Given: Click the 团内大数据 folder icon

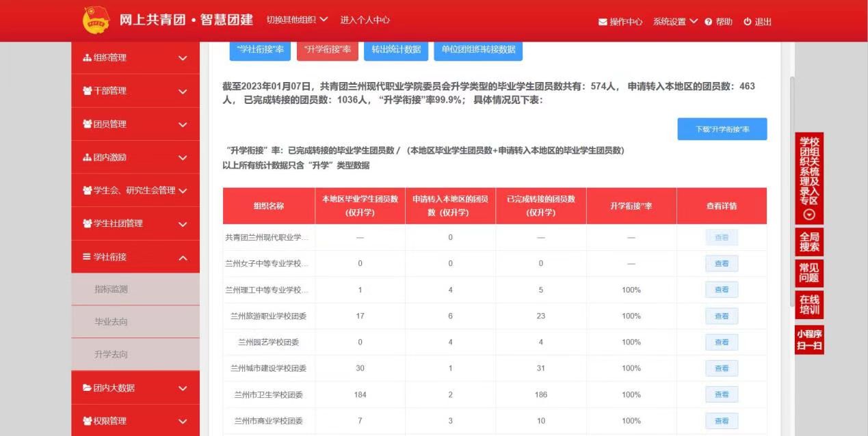Looking at the screenshot, I should (x=87, y=388).
